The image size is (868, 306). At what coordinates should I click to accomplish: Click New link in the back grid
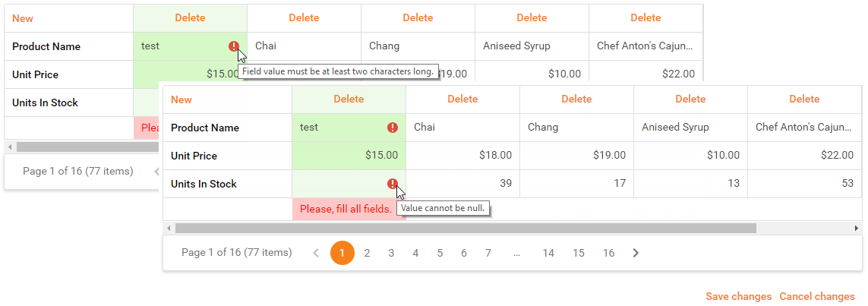pyautogui.click(x=23, y=18)
